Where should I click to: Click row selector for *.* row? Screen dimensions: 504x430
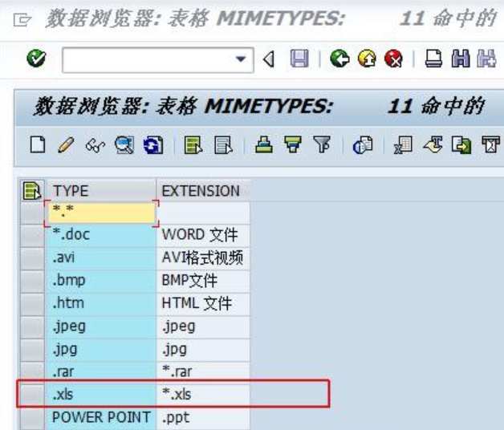click(32, 213)
